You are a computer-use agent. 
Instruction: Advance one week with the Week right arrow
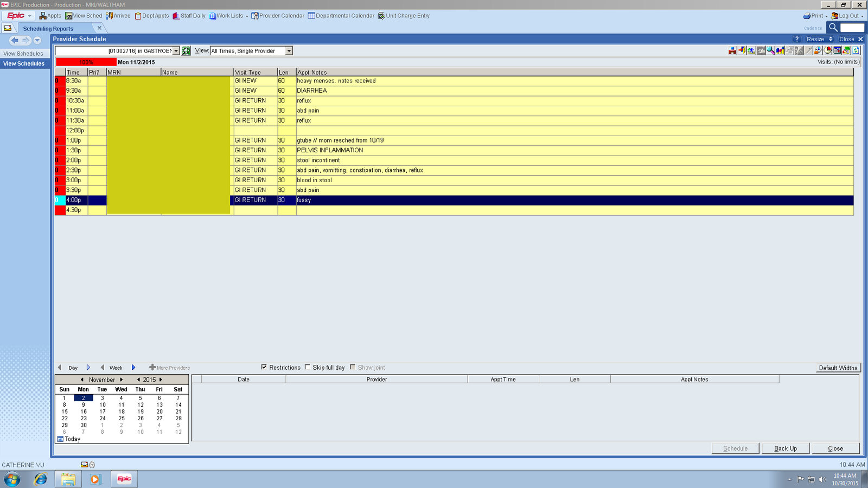133,368
